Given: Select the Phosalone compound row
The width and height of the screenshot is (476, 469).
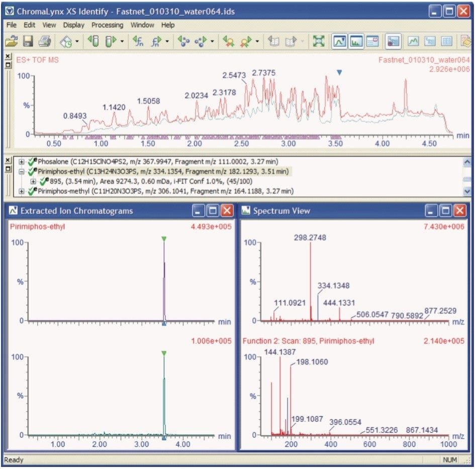Looking at the screenshot, I should coord(158,162).
